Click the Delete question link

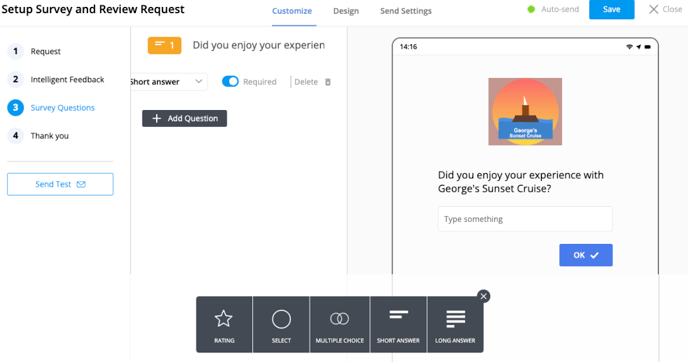point(306,82)
